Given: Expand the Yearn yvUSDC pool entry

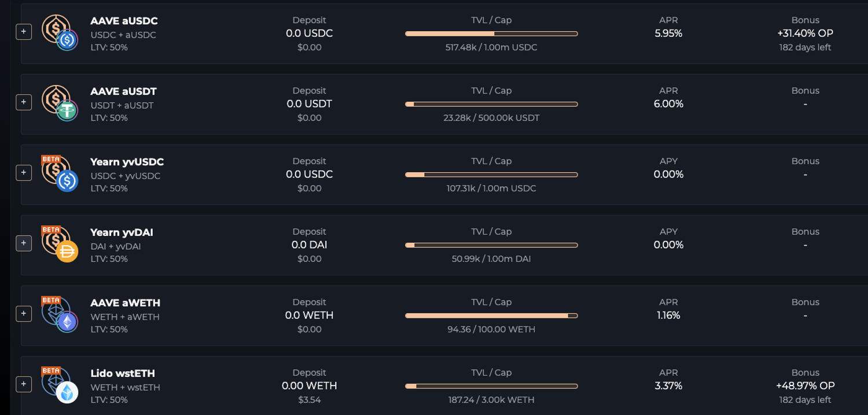Looking at the screenshot, I should pos(24,172).
